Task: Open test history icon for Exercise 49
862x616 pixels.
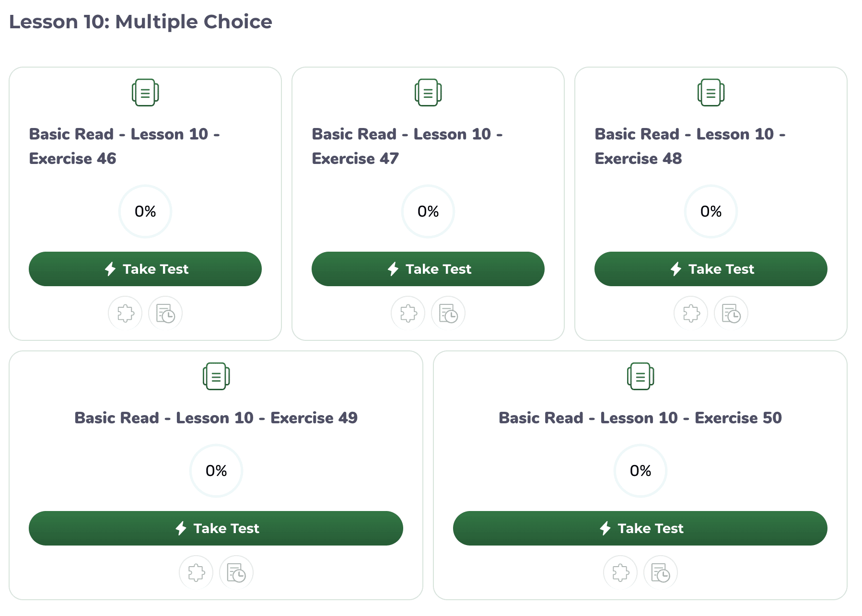Action: tap(236, 572)
